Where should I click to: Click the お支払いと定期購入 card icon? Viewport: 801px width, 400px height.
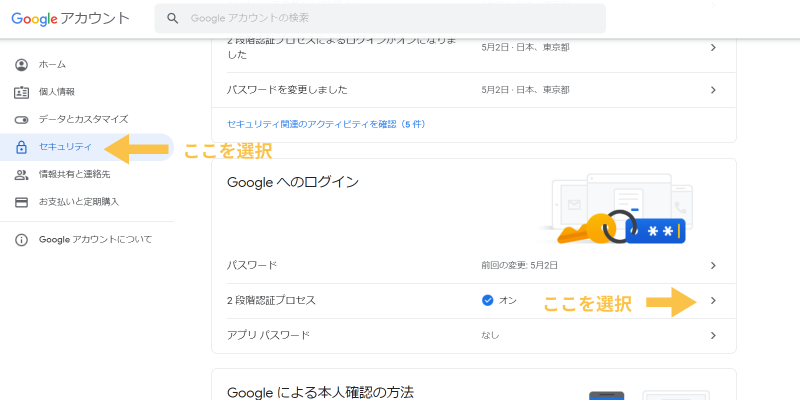(x=21, y=202)
